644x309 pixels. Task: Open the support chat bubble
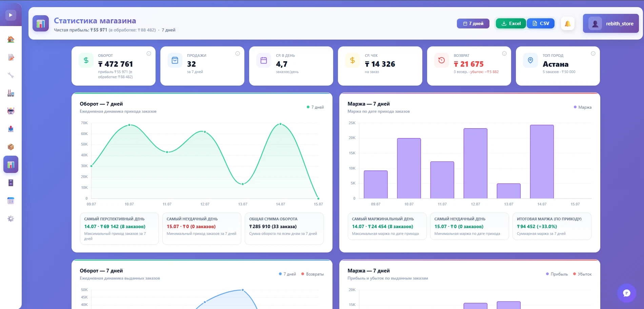point(627,293)
